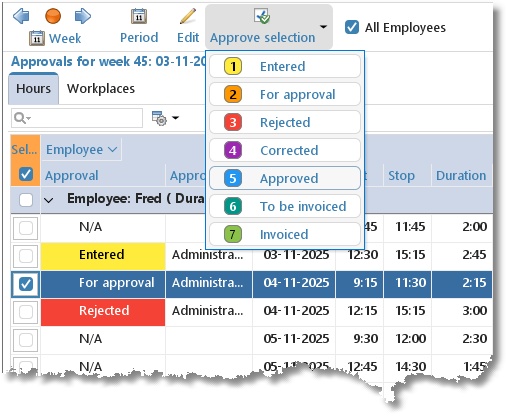
Task: Click the Edit pencil icon
Action: [x=188, y=16]
